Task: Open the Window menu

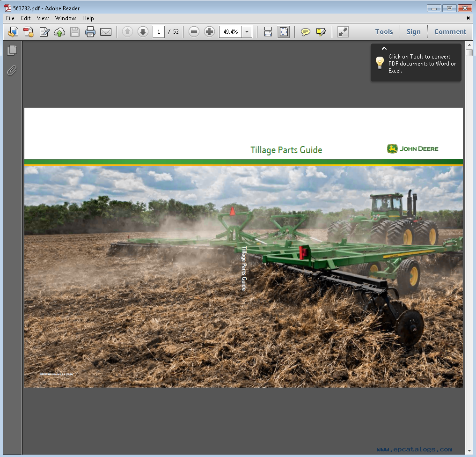Action: [x=66, y=18]
